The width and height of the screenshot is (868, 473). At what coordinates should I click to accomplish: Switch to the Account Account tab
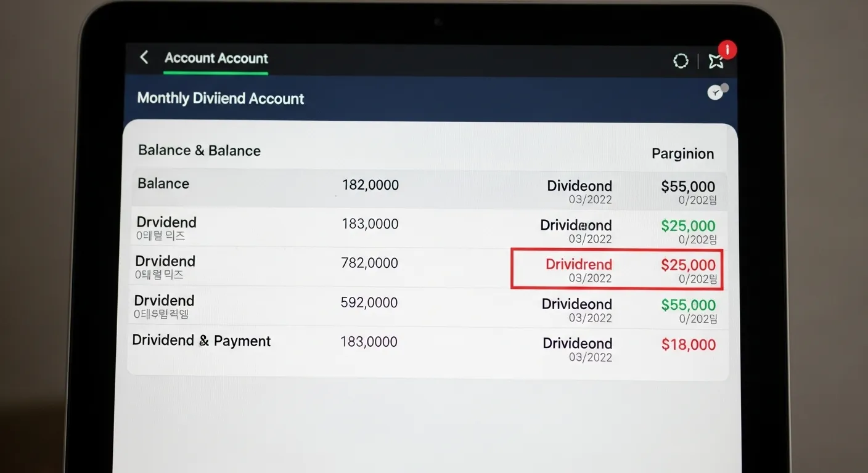[216, 59]
